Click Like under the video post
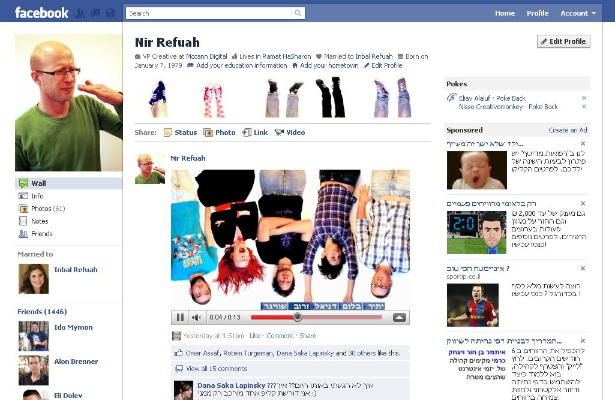The height and width of the screenshot is (400, 615). pyautogui.click(x=255, y=336)
